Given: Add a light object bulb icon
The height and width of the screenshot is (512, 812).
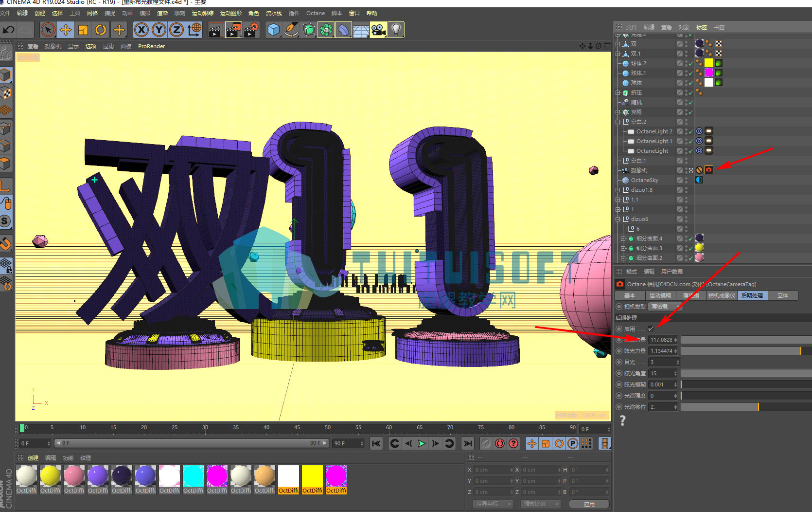Looking at the screenshot, I should click(396, 30).
